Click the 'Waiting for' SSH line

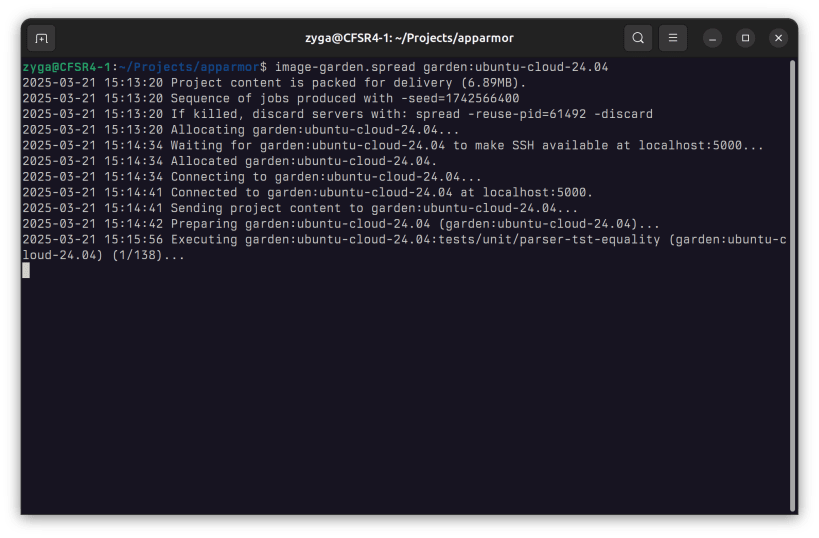coord(393,146)
